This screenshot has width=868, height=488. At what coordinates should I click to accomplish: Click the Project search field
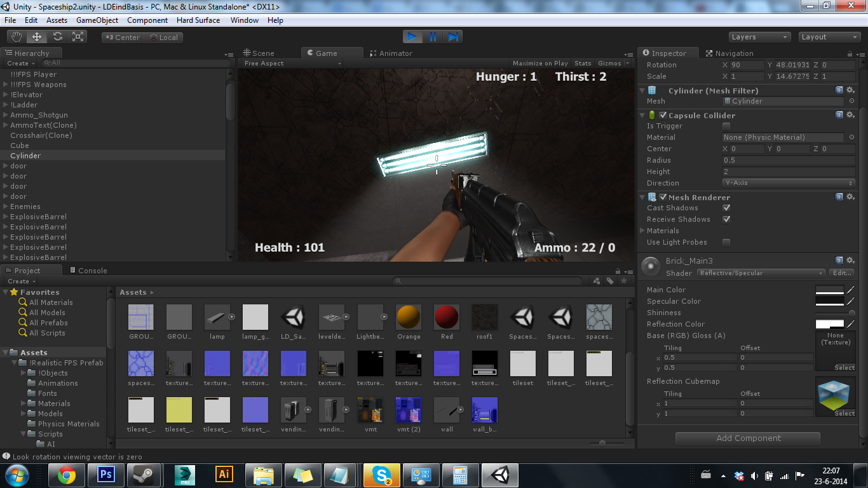[x=487, y=281]
